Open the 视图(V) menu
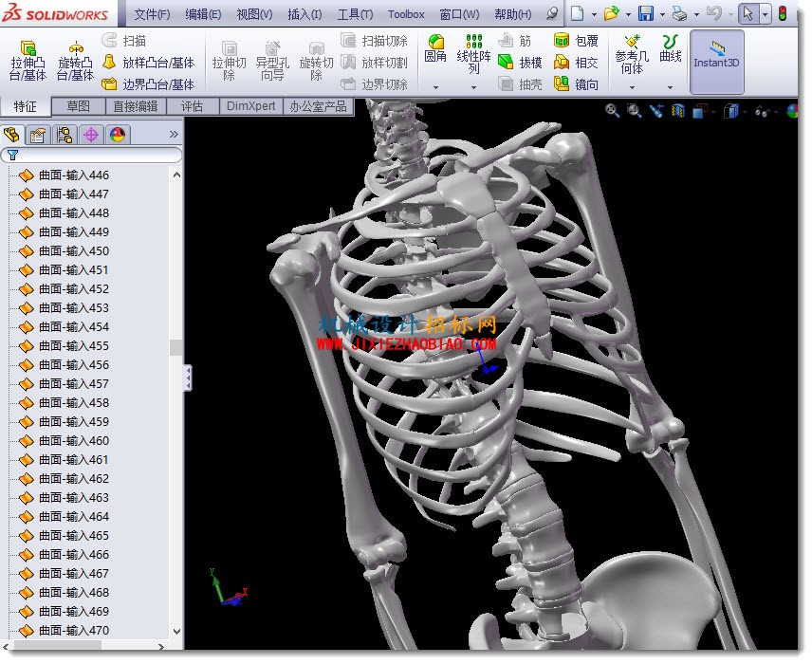812x664 pixels. [x=254, y=14]
